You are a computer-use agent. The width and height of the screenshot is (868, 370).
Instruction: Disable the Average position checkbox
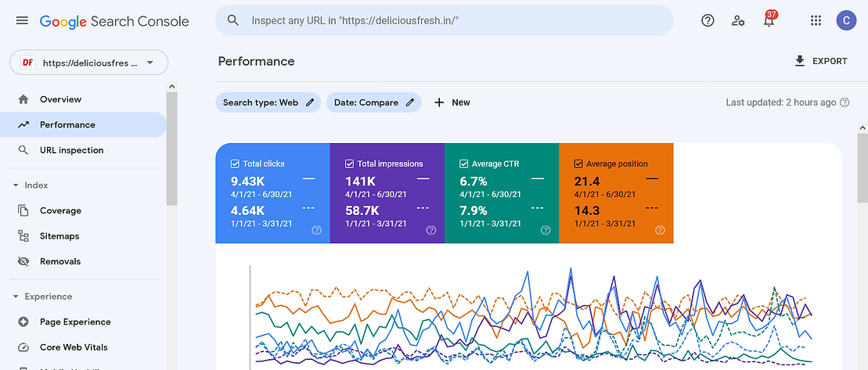tap(578, 164)
